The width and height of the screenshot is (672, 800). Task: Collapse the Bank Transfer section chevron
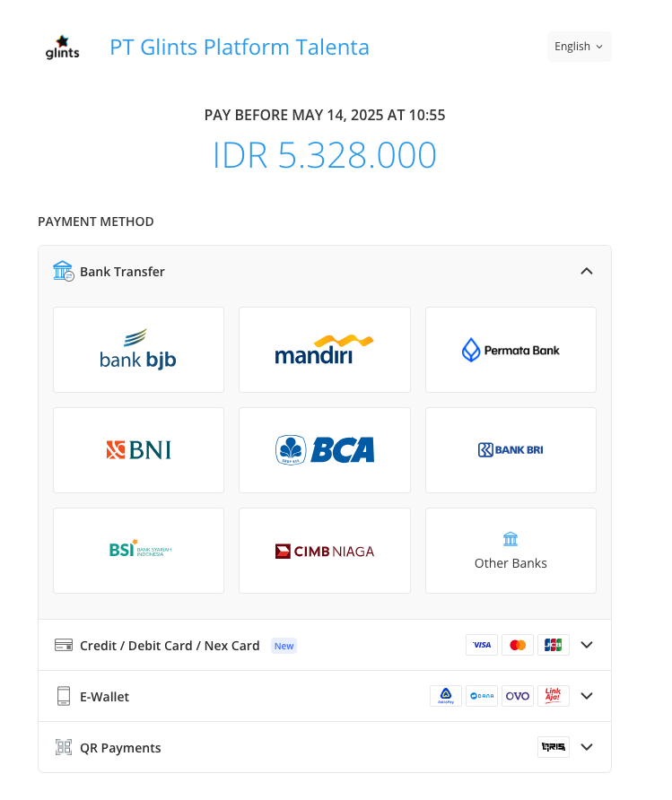(587, 272)
